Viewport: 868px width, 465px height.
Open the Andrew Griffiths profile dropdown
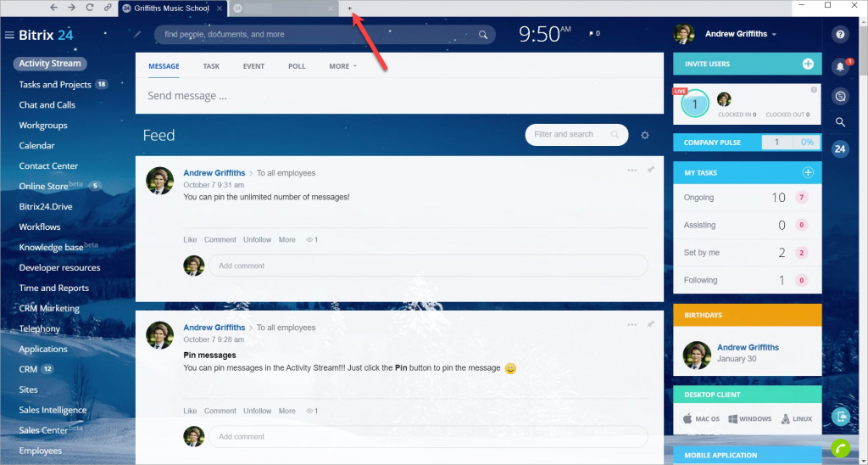[x=740, y=34]
